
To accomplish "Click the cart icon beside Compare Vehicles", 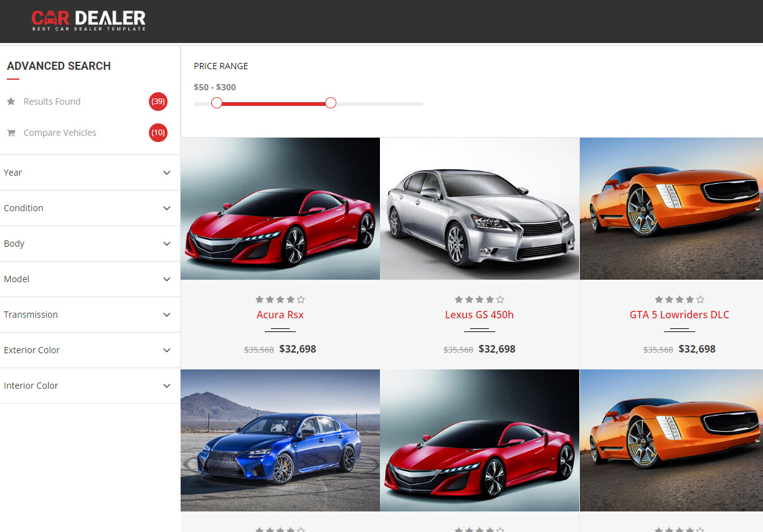I will (11, 133).
